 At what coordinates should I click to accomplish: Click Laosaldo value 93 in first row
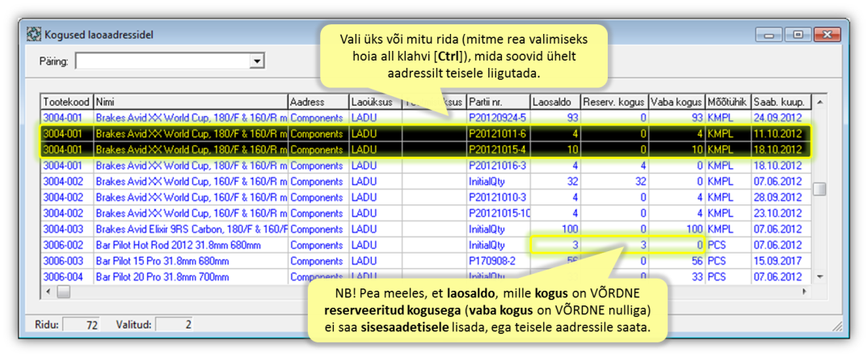(554, 117)
